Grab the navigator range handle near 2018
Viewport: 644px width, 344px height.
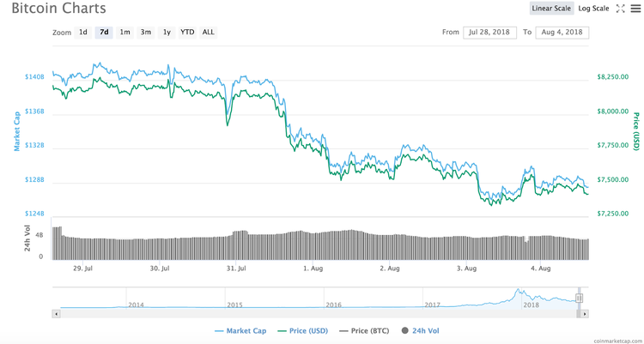coord(579,298)
